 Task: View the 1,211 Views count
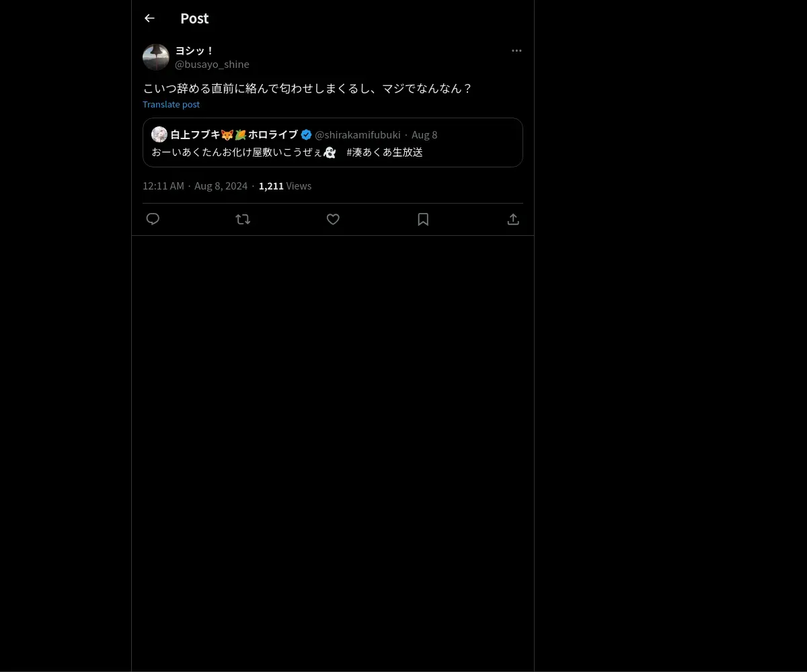(285, 185)
